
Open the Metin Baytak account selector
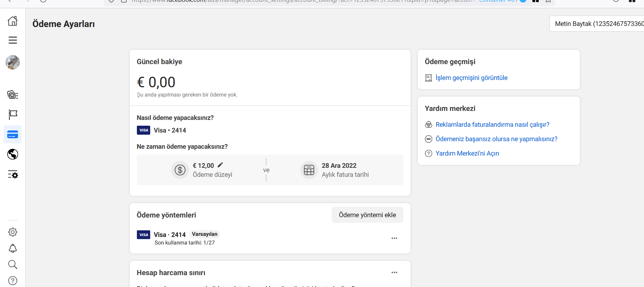(597, 24)
